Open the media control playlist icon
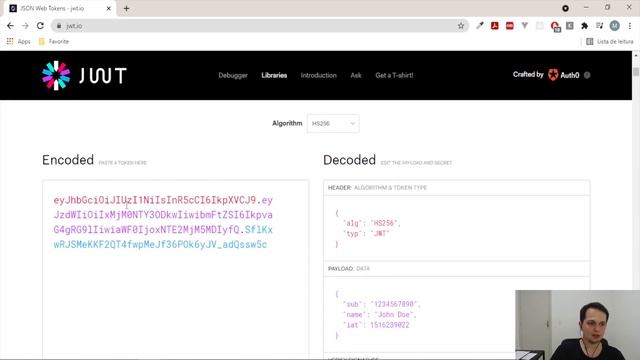The width and height of the screenshot is (640, 360). [599, 26]
